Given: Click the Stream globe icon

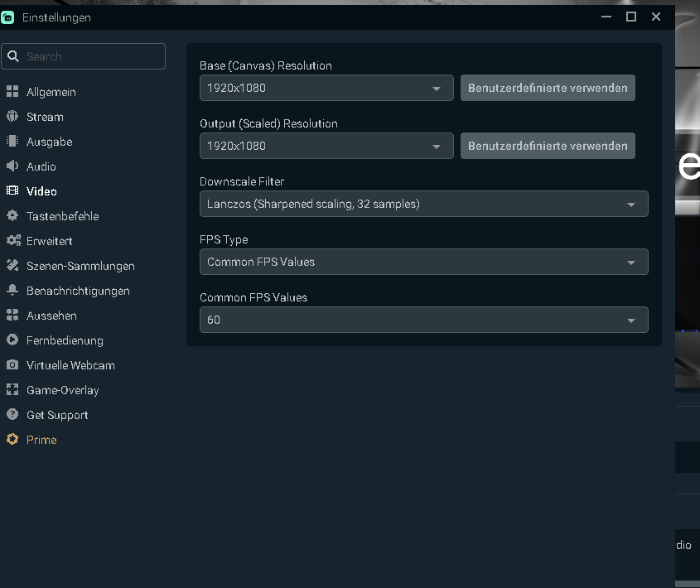Looking at the screenshot, I should [12, 117].
